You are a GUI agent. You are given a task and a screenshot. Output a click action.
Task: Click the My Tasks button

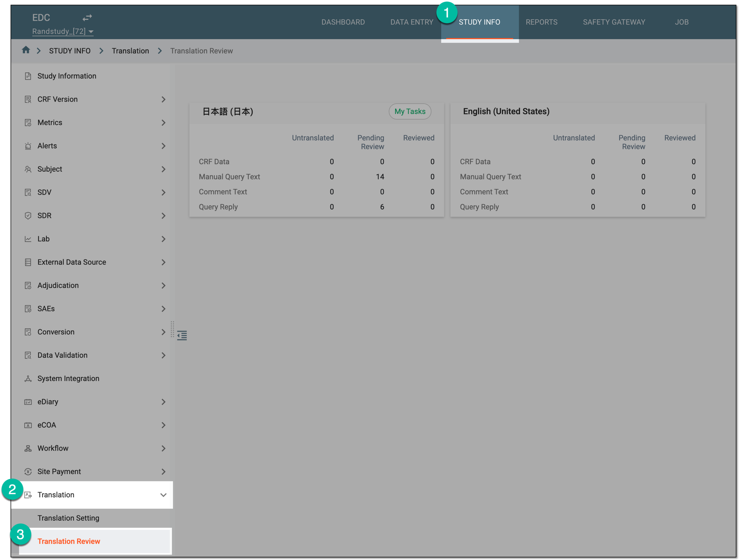[410, 111]
